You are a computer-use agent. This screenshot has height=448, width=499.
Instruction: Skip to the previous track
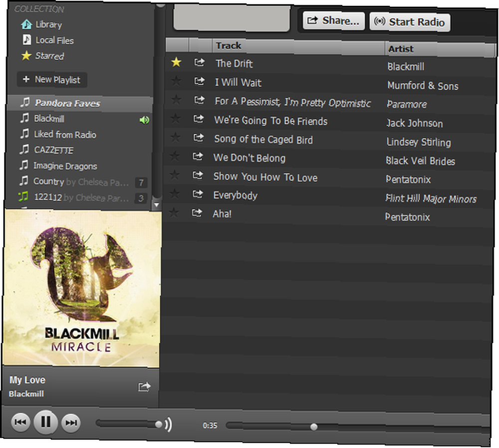20,422
